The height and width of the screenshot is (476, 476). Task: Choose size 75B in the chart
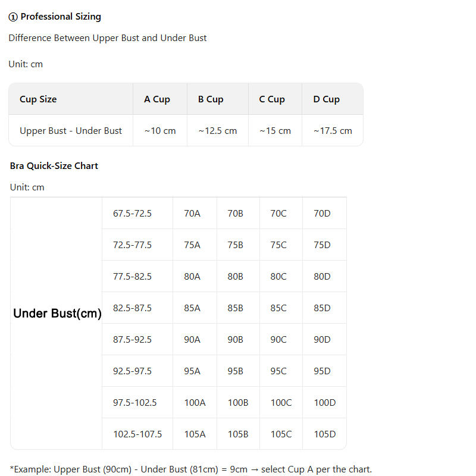[236, 245]
